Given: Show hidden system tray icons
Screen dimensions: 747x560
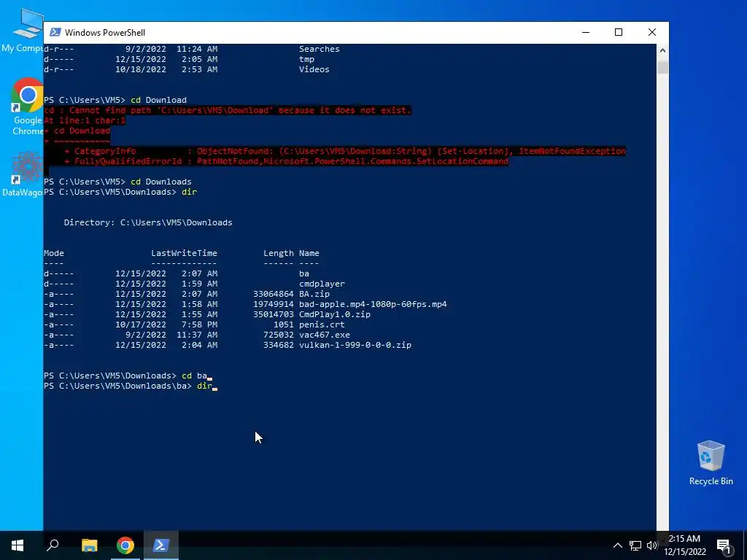Looking at the screenshot, I should [x=617, y=545].
